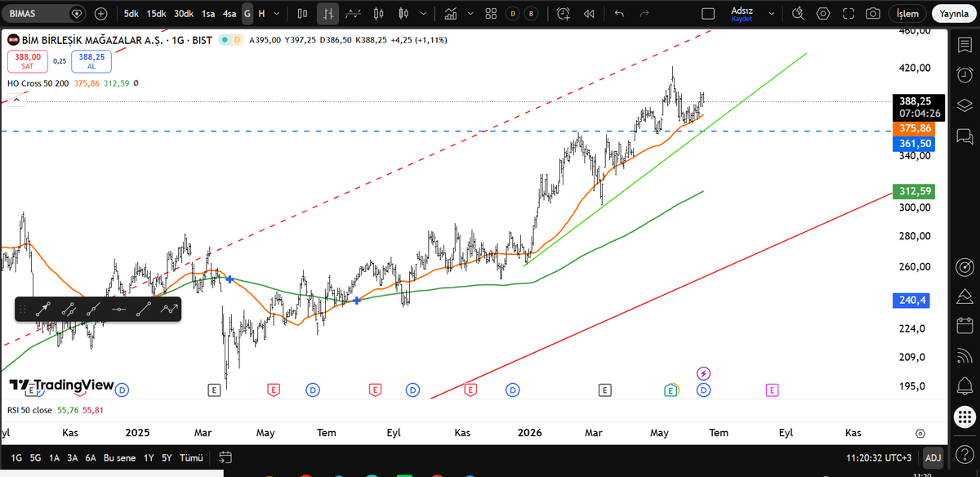Image resolution: width=980 pixels, height=477 pixels.
Task: Select the high-low chart style icon
Action: click(x=327, y=14)
